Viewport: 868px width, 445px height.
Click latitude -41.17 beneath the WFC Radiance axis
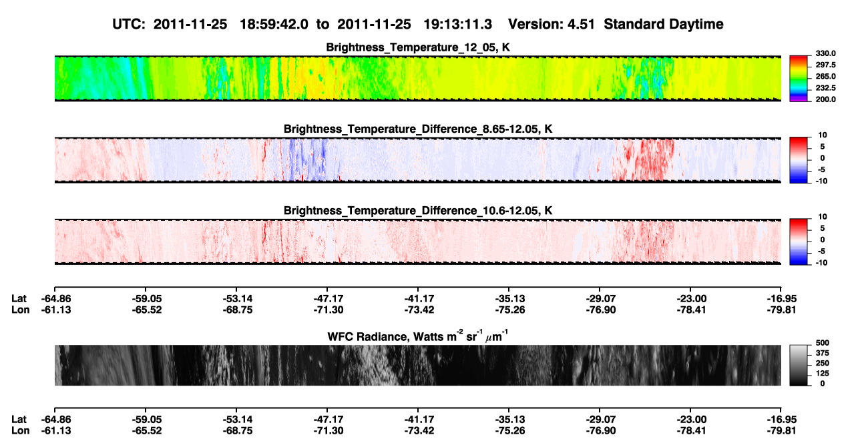tap(418, 419)
